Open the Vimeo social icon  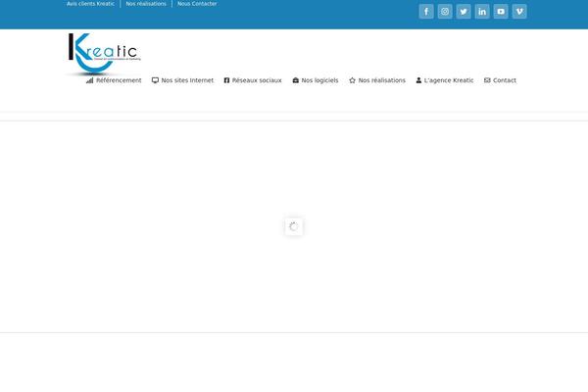519,11
